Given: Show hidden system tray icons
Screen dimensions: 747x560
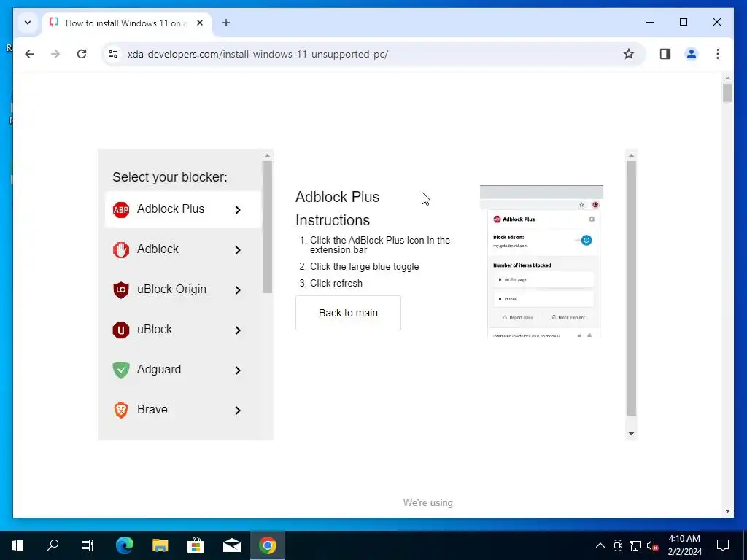Looking at the screenshot, I should tap(600, 545).
